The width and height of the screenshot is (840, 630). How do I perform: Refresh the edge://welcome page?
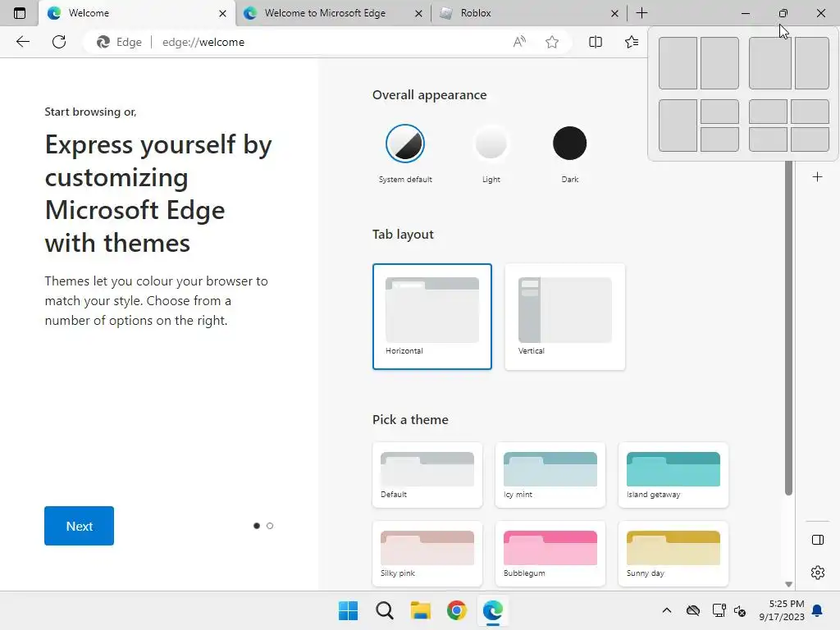tap(59, 42)
